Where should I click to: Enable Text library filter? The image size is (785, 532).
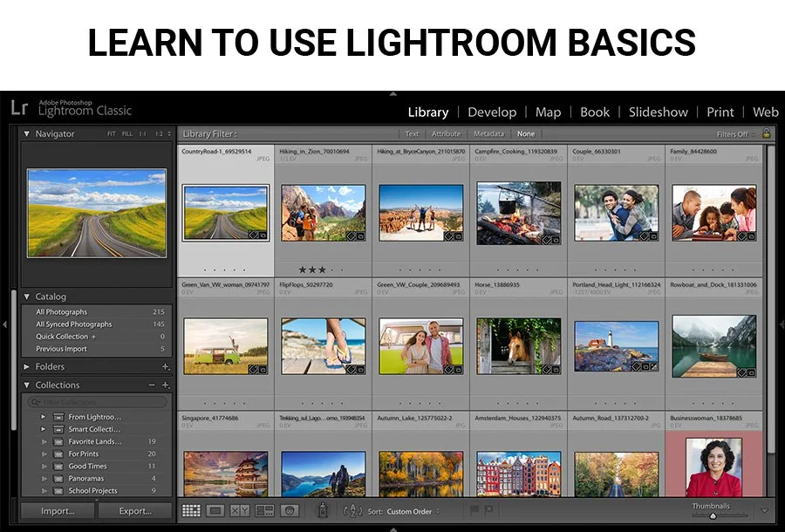[412, 133]
